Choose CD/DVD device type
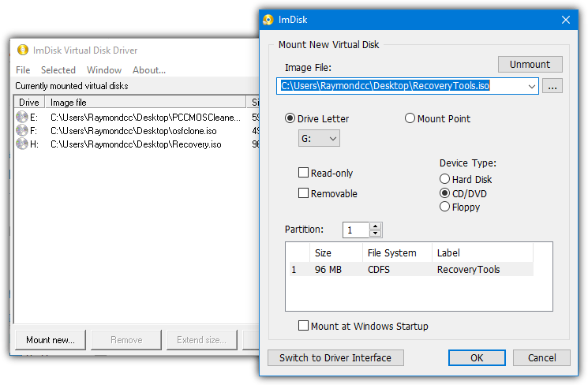 [444, 193]
